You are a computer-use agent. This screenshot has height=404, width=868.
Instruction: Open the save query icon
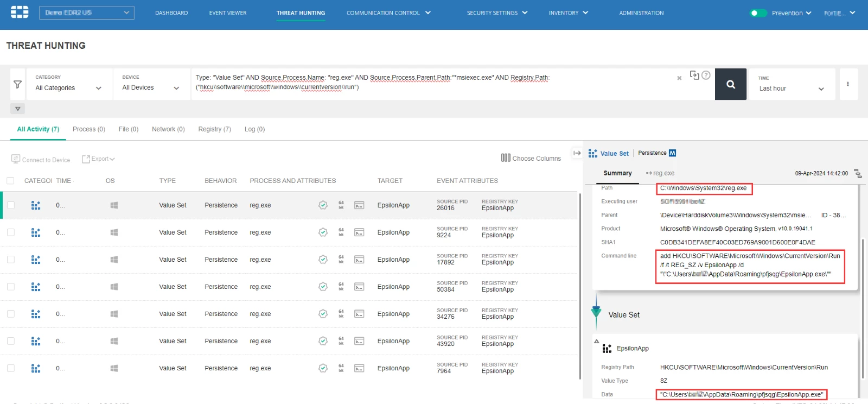(694, 75)
